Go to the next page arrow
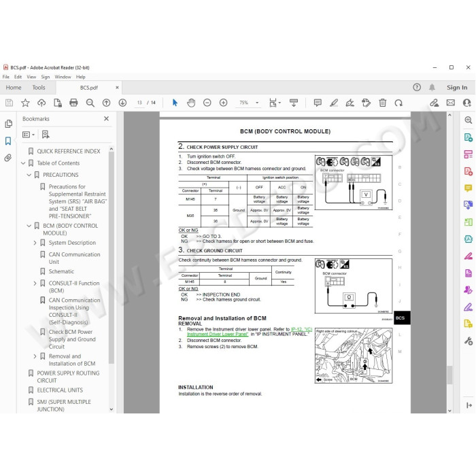The width and height of the screenshot is (476, 476). pyautogui.click(x=122, y=103)
